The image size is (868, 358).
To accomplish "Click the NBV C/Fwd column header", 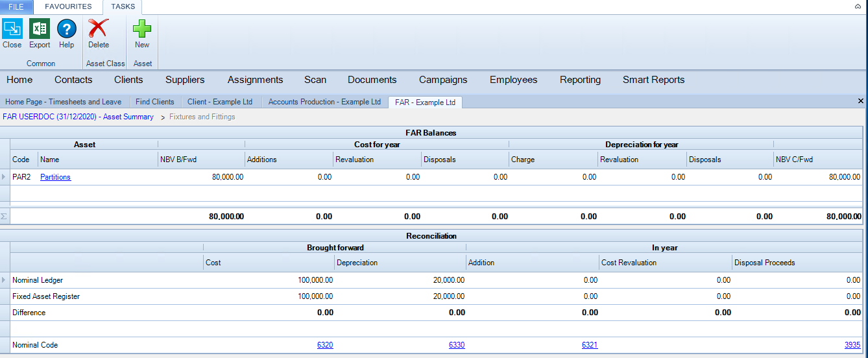I will click(x=817, y=159).
